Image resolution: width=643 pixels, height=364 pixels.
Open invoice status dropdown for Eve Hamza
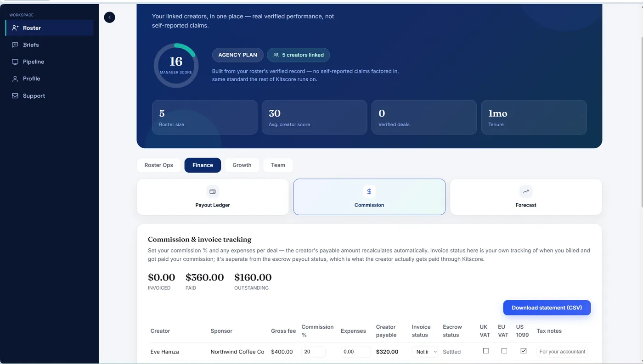click(425, 352)
